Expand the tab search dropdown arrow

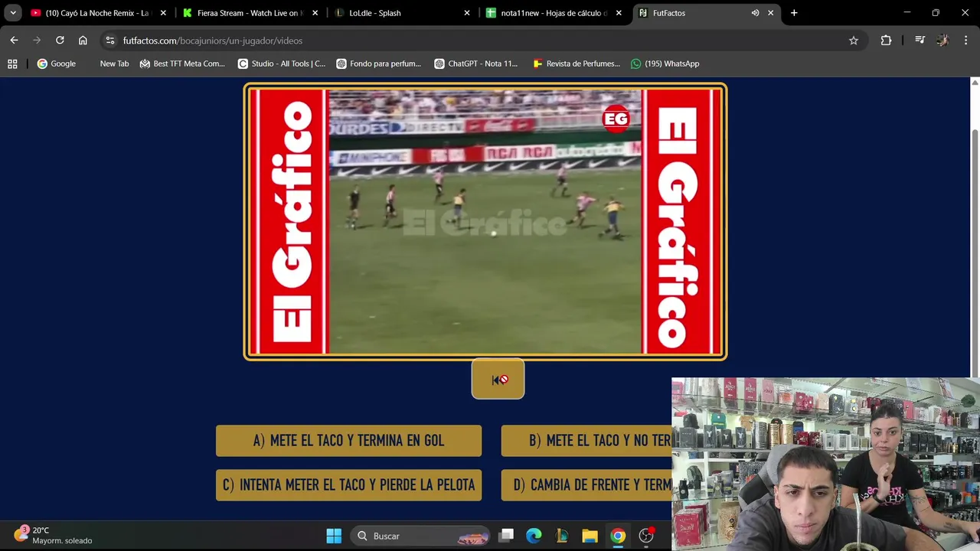pyautogui.click(x=13, y=13)
